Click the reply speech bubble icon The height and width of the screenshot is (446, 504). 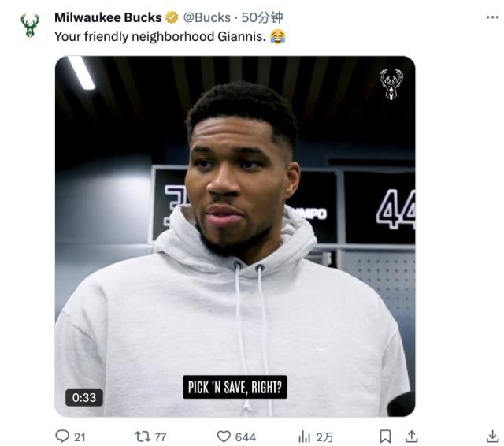coord(62,436)
